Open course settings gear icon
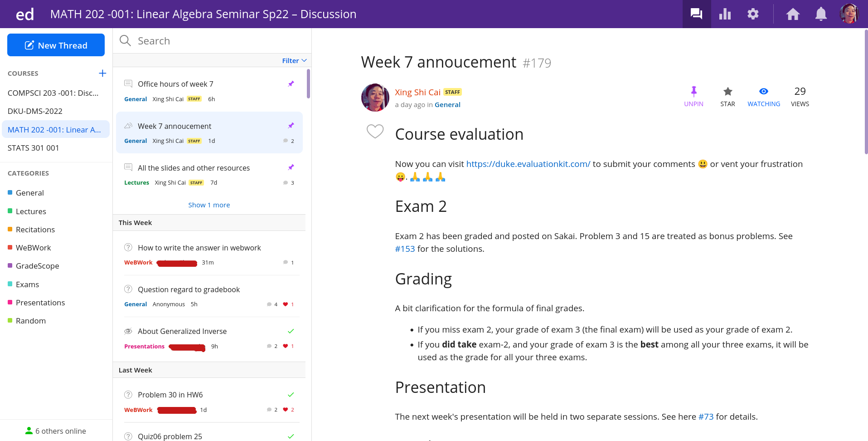Screen dimensions: 868x441 (753, 14)
